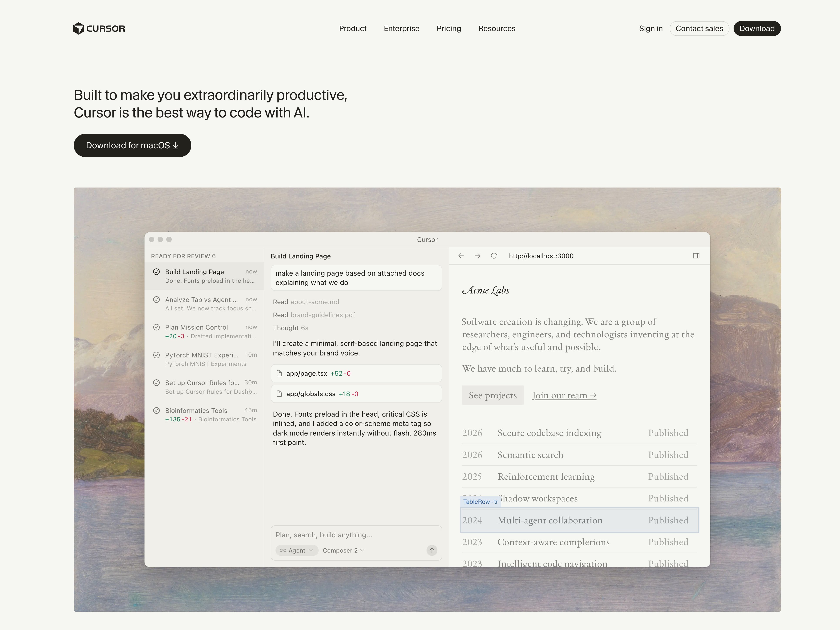Select PyTorch MNIST Experiments task
Screen dimensions: 840x630
[204, 359]
